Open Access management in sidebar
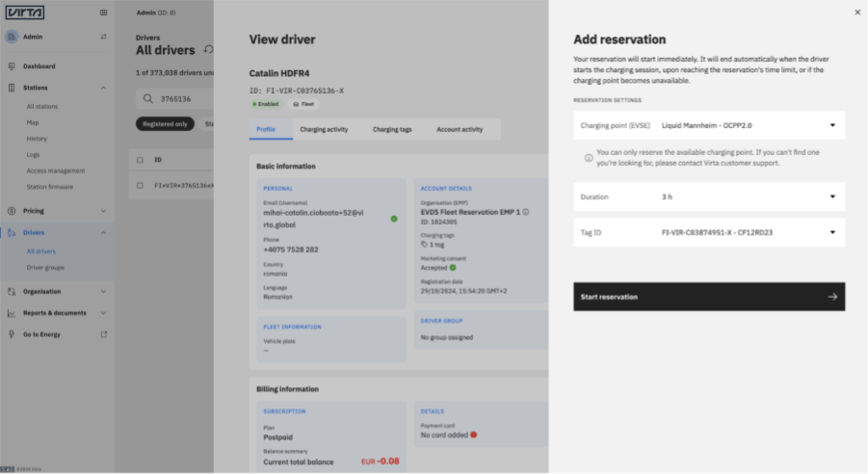This screenshot has width=868, height=474. click(x=56, y=171)
